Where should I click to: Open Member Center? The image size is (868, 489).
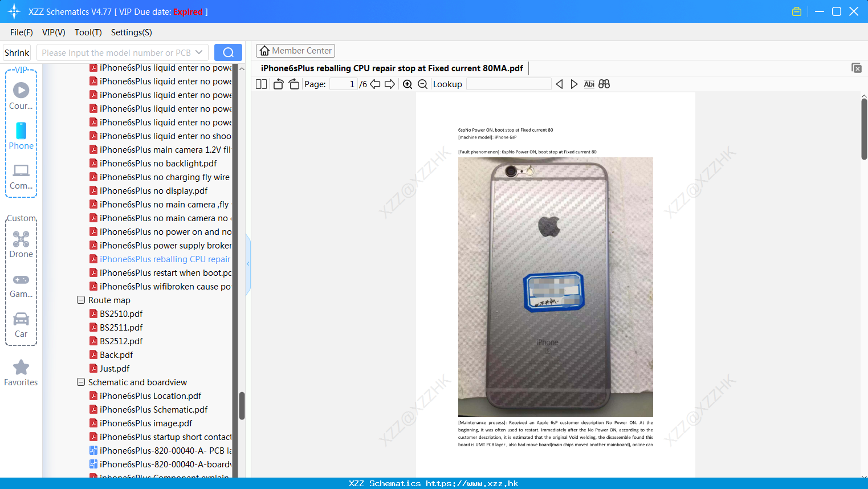[x=295, y=51]
